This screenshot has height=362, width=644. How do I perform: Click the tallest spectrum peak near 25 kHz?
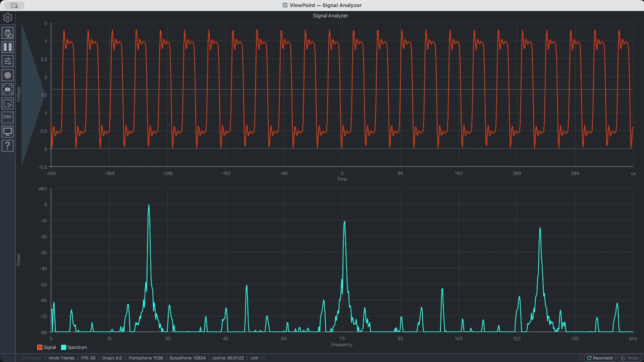[149, 205]
